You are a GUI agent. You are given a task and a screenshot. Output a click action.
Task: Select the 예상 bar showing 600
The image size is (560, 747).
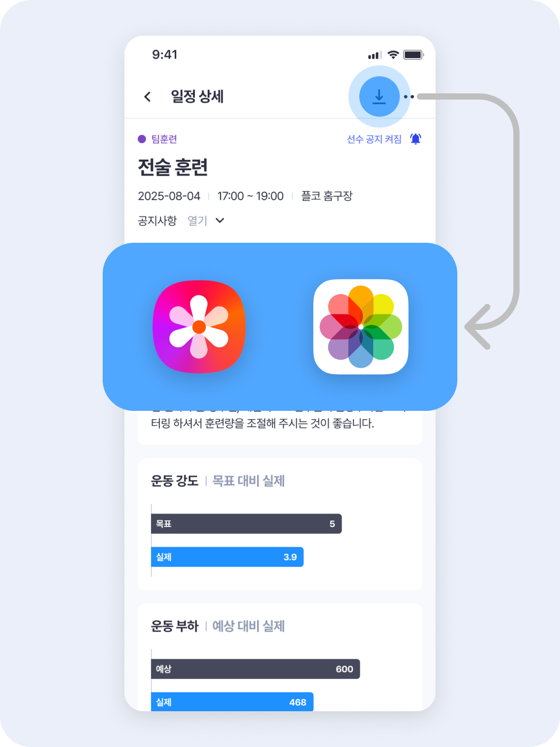pos(255,669)
